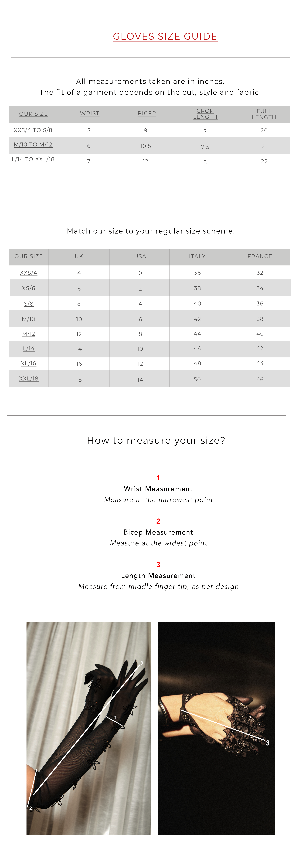Select the M/12 size label
299x868 pixels.
click(x=29, y=334)
